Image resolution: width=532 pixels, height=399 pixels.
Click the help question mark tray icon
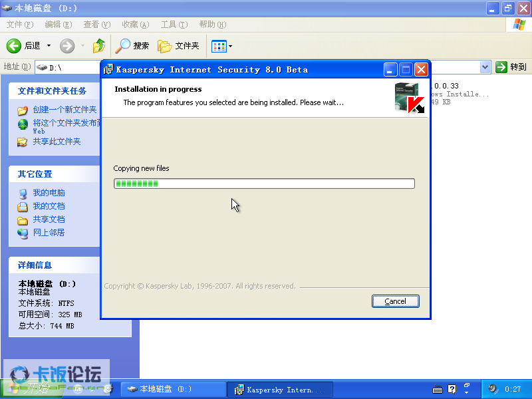452,389
